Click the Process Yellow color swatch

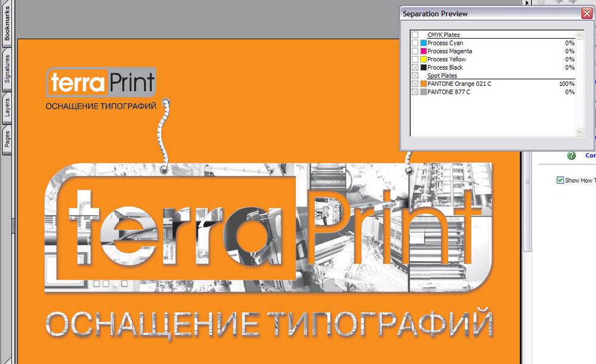click(423, 59)
